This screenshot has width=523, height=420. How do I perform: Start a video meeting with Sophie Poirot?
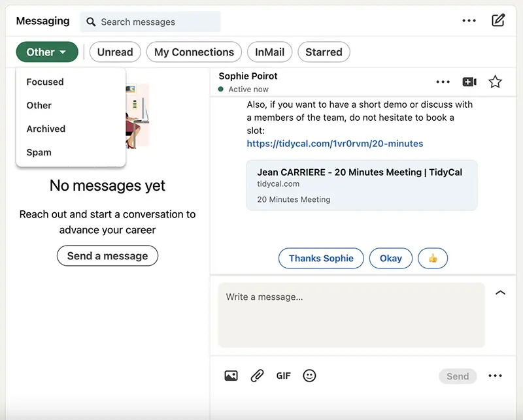coord(469,82)
